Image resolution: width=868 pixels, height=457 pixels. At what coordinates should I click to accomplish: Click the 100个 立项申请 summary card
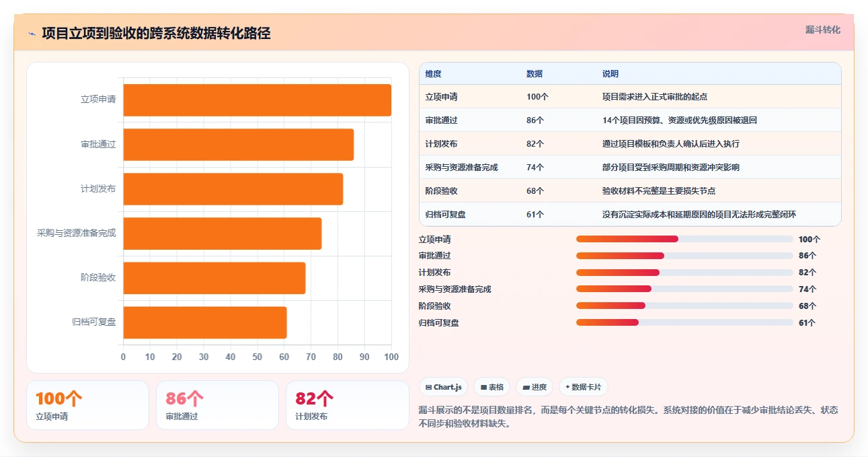click(87, 405)
